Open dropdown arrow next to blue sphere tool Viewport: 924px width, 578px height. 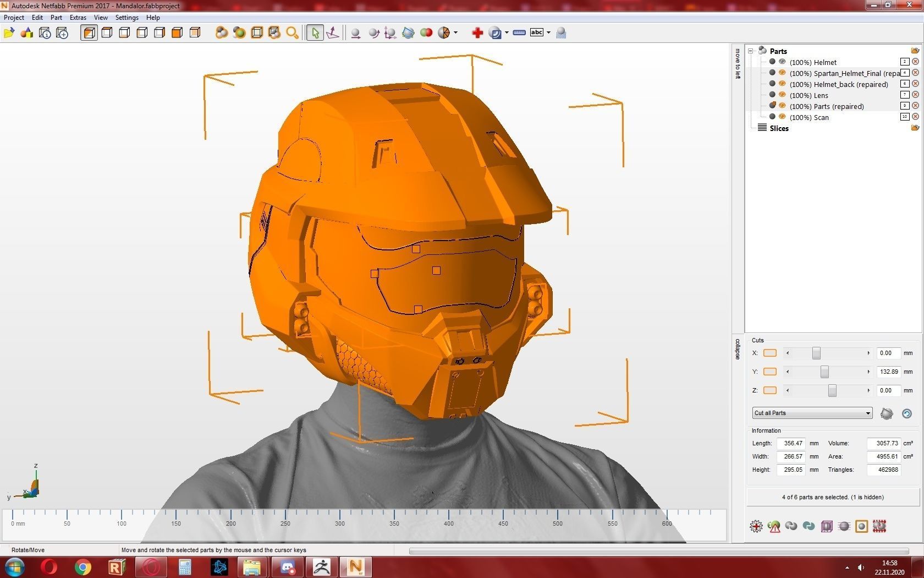pos(507,33)
